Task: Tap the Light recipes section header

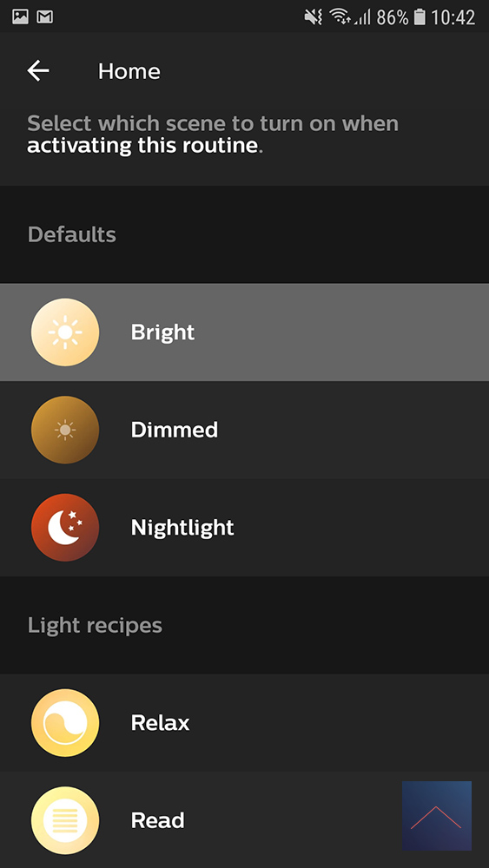Action: [95, 625]
